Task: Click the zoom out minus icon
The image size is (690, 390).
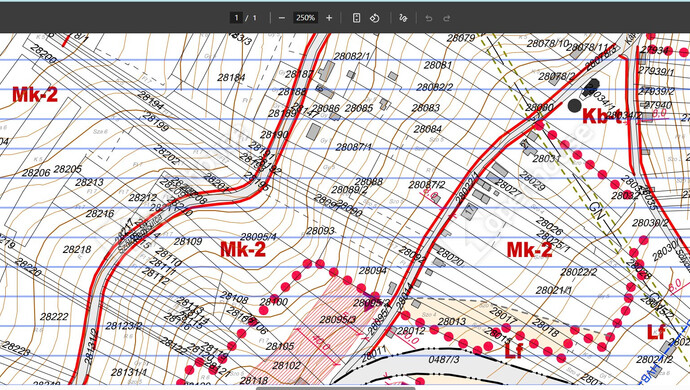Action: [x=282, y=18]
